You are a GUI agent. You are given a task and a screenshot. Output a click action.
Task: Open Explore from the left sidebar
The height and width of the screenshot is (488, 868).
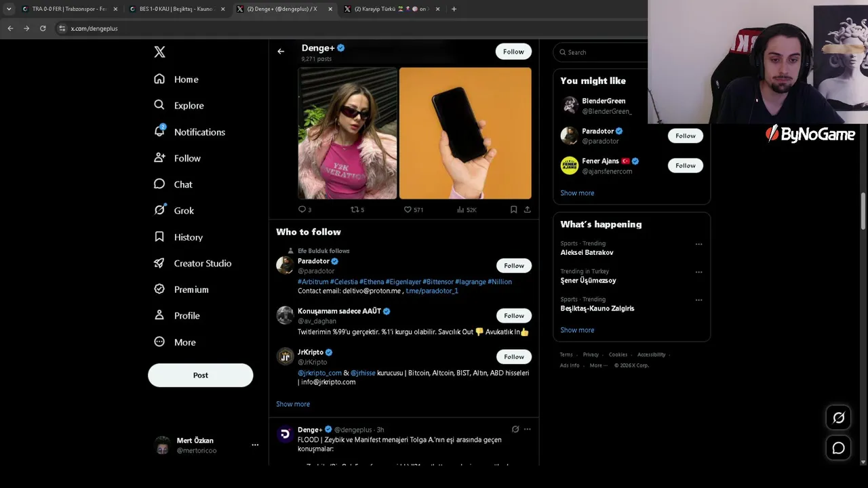point(179,106)
